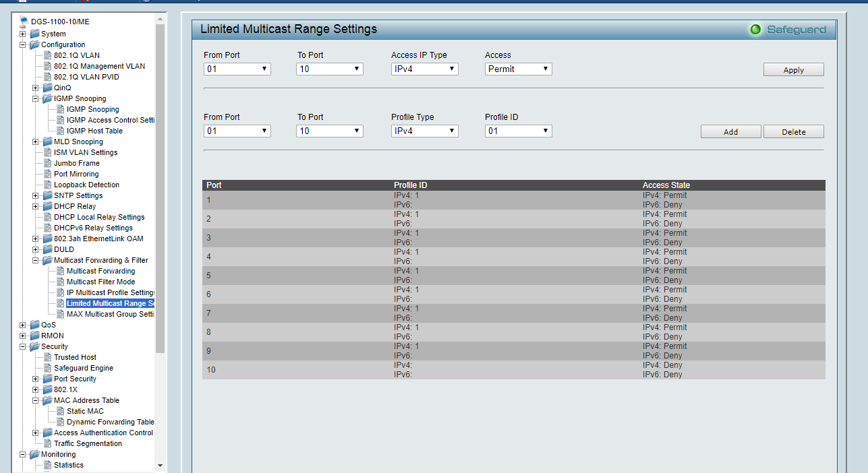Open Multicast Filter Mode page
Image resolution: width=868 pixels, height=473 pixels.
pos(100,282)
